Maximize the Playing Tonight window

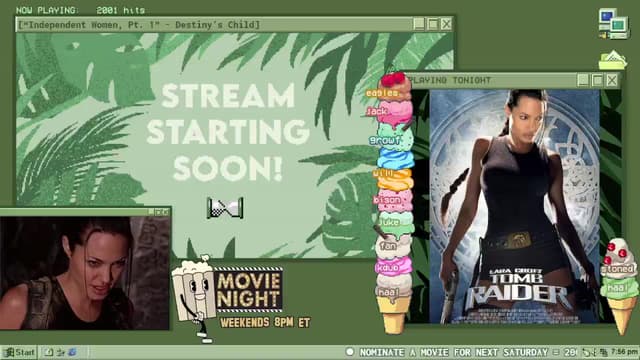598,80
